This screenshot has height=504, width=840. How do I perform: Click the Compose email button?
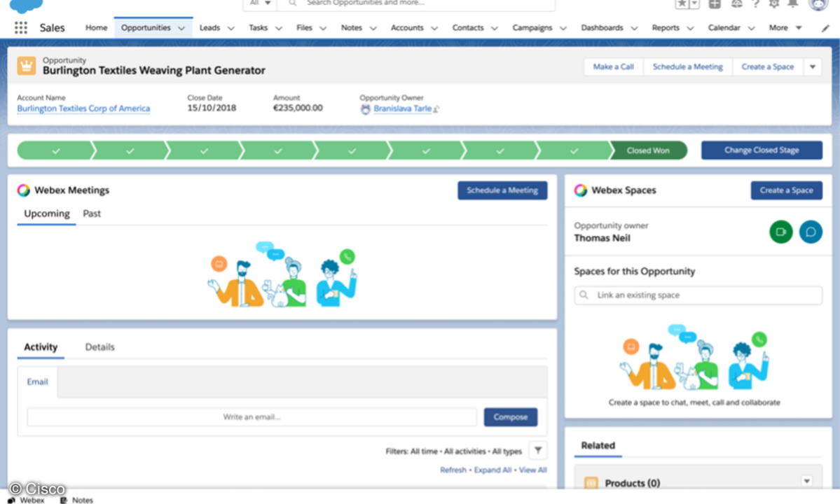[x=511, y=416]
